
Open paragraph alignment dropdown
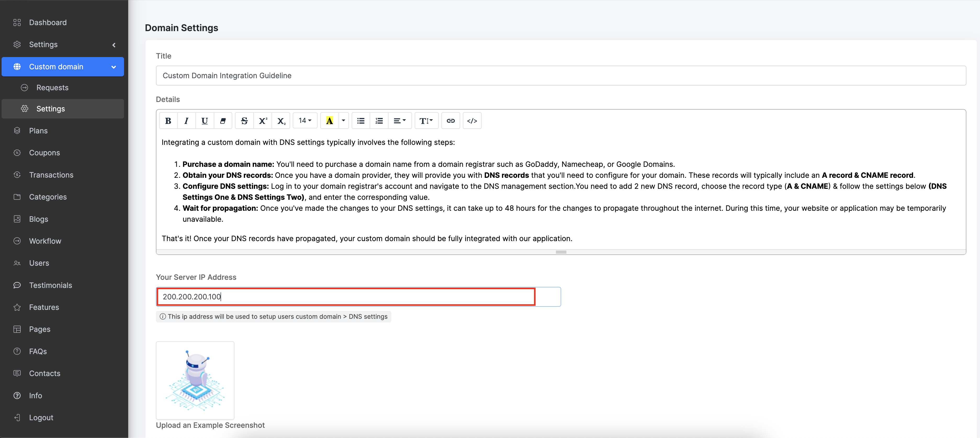pyautogui.click(x=399, y=121)
